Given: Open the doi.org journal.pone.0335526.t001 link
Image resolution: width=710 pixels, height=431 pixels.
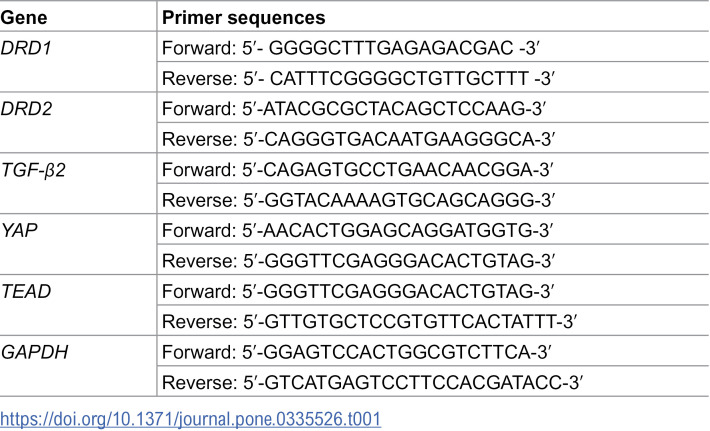Looking at the screenshot, I should coord(191,418).
